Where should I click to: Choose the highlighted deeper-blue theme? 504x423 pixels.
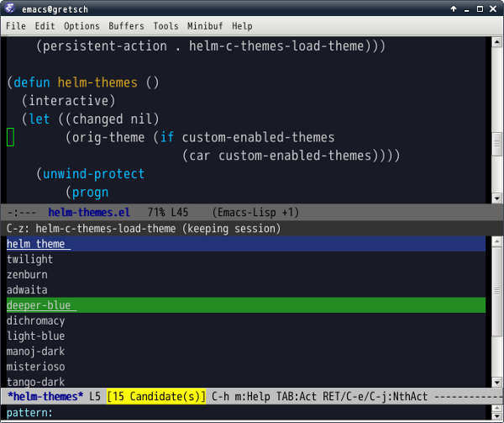point(246,305)
